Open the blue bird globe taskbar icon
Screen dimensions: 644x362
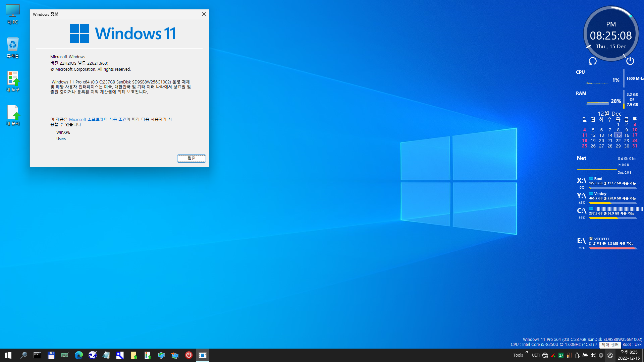pos(92,355)
